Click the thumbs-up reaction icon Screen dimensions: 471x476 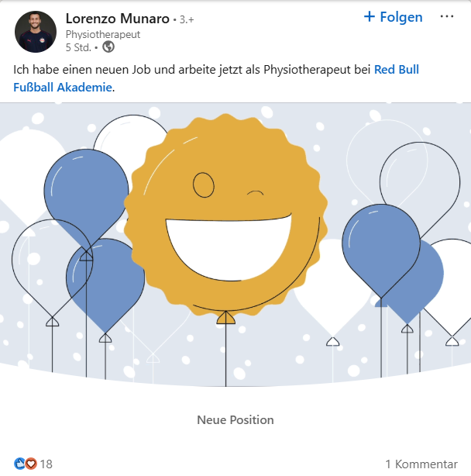coord(19,464)
